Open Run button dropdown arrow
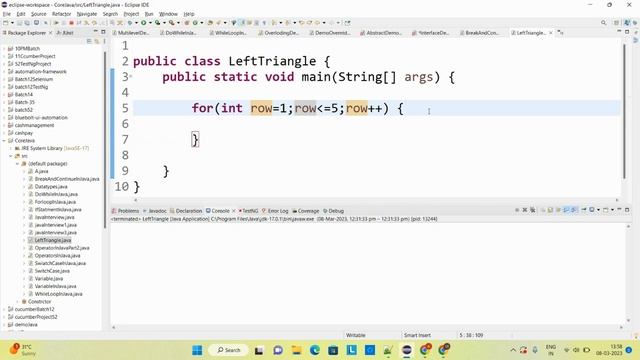Image resolution: width=640 pixels, height=360 pixels. click(x=150, y=23)
